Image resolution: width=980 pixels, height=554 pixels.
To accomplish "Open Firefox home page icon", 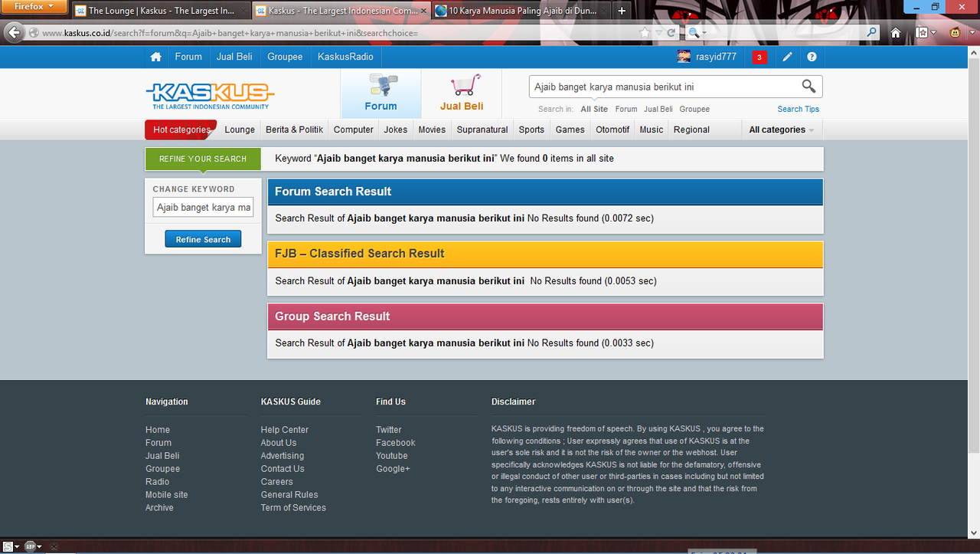I will (896, 33).
